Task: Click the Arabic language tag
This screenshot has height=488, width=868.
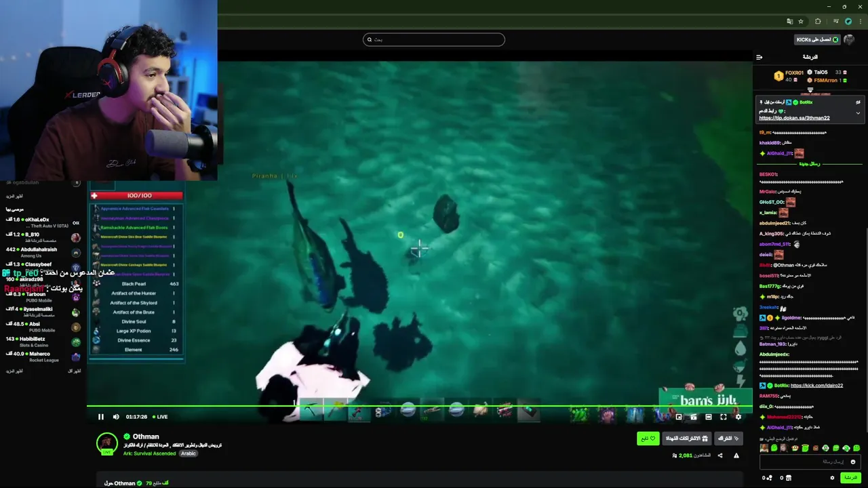Action: 189,453
